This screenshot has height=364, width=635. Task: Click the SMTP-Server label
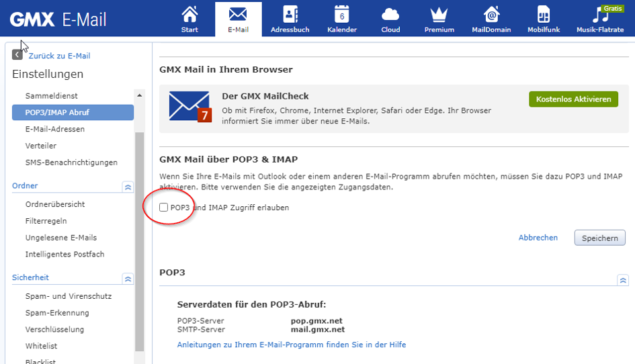coord(201,330)
